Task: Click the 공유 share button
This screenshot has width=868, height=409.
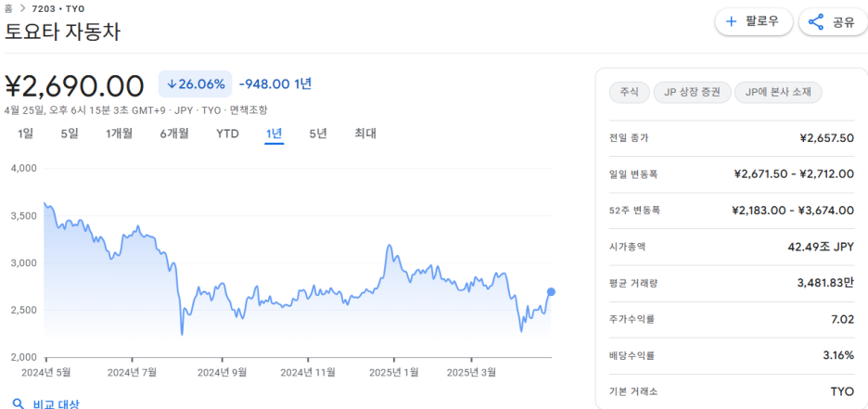Action: click(832, 22)
